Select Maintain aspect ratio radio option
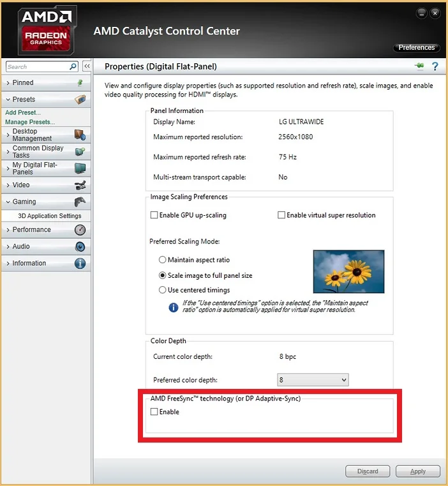 (162, 260)
